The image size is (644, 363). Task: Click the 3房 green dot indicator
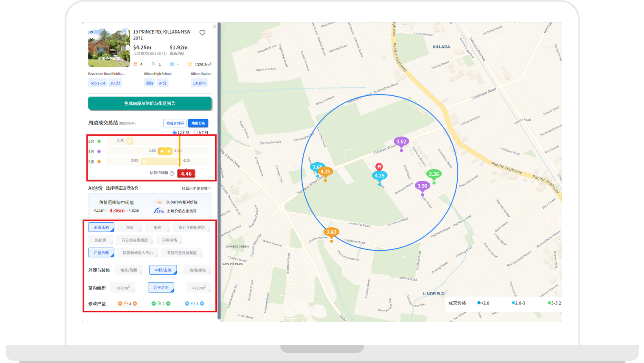click(99, 141)
